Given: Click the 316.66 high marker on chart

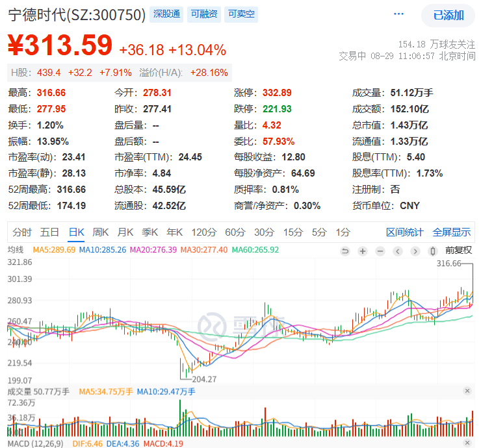Looking at the screenshot, I should click(448, 264).
